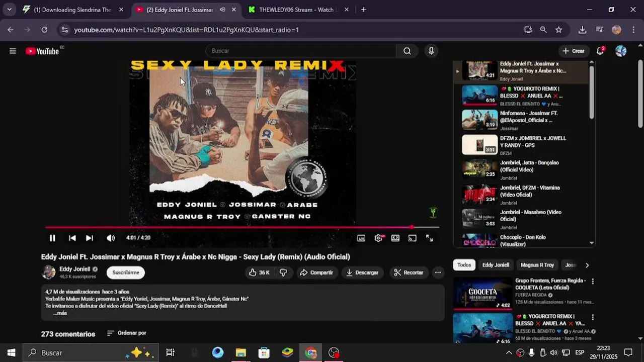Open options for recommended YOGURCITO REMIX
Screen dimensions: 644x362
pos(593,317)
